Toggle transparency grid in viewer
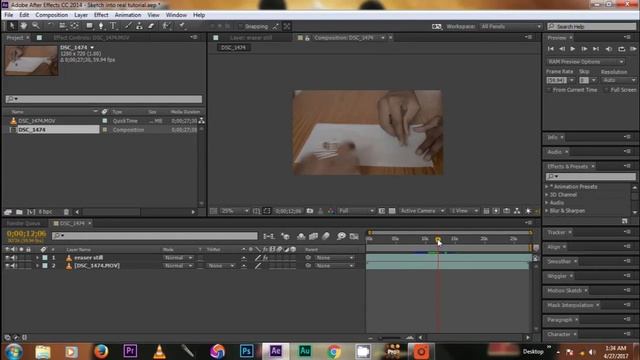Viewport: 640px width, 360px height. pyautogui.click(x=392, y=211)
